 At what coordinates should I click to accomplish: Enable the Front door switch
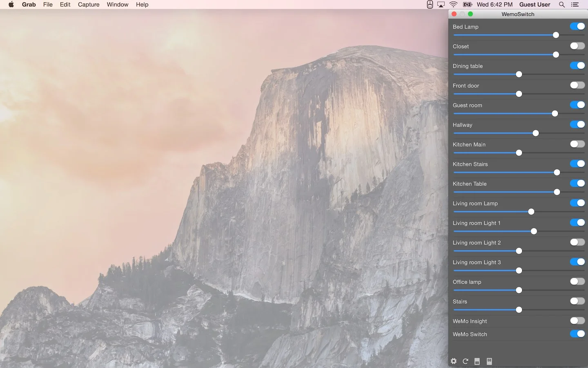pyautogui.click(x=577, y=85)
